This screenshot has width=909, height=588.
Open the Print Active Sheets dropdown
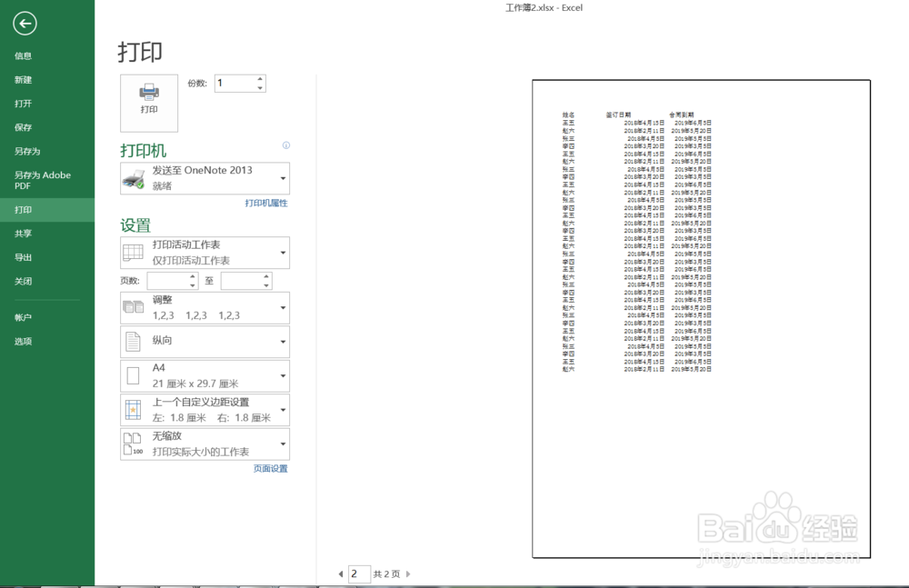pyautogui.click(x=205, y=253)
